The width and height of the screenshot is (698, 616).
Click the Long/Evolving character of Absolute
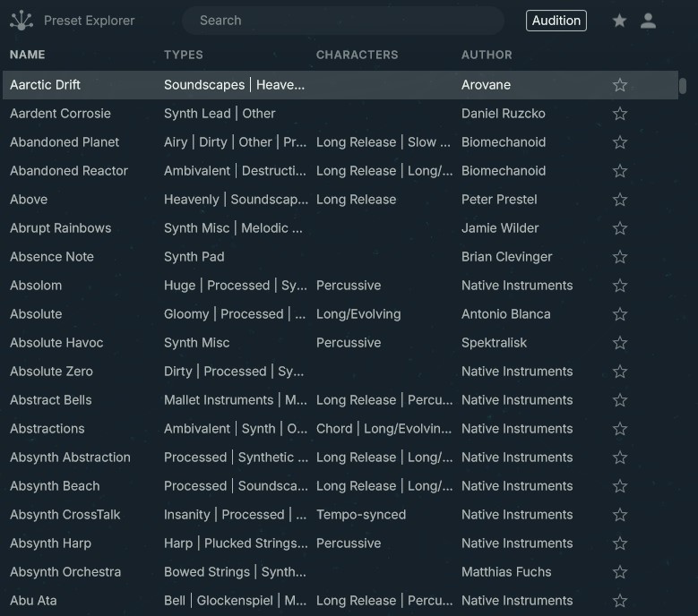358,314
